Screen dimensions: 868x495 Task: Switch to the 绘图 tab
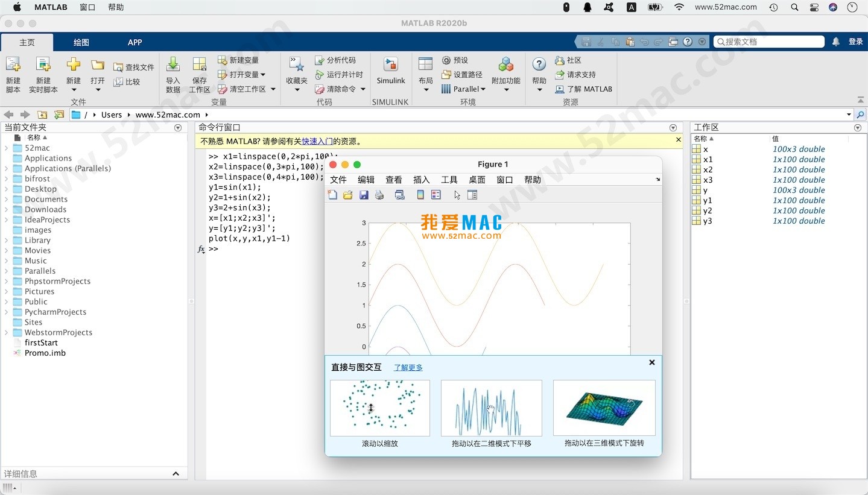81,42
